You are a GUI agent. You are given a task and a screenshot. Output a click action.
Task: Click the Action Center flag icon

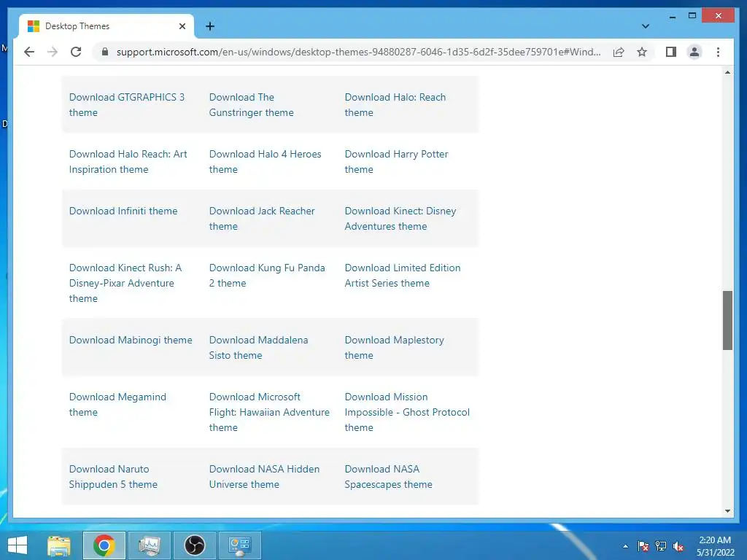tap(643, 546)
